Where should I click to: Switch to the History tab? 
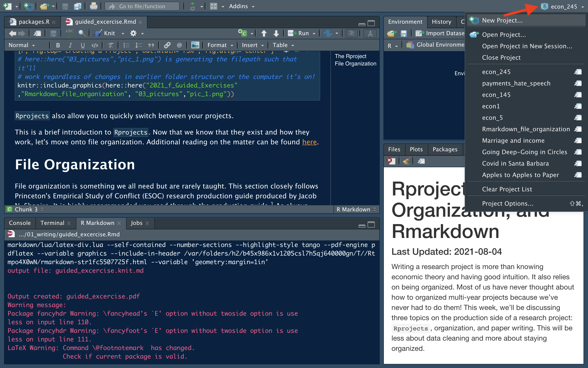tap(441, 22)
